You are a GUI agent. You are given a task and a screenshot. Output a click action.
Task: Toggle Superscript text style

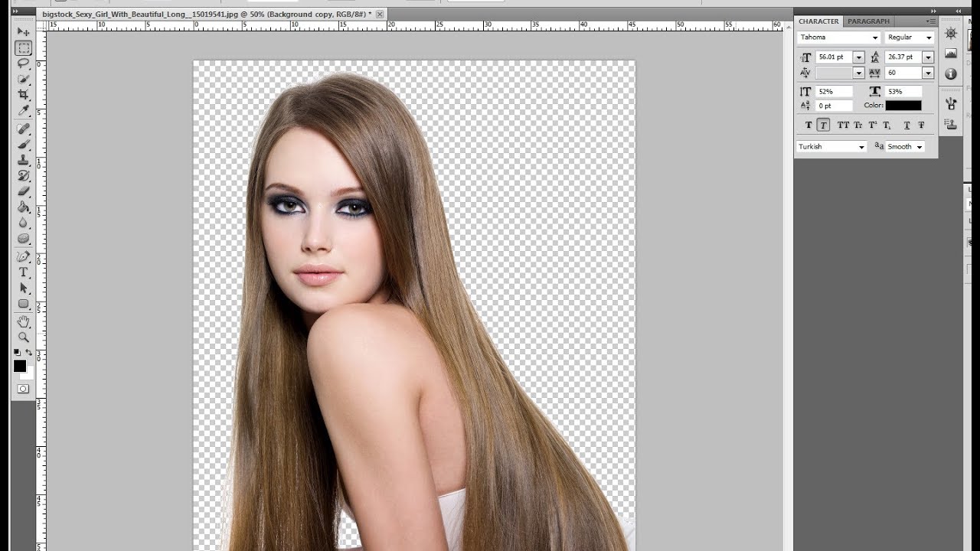click(872, 125)
